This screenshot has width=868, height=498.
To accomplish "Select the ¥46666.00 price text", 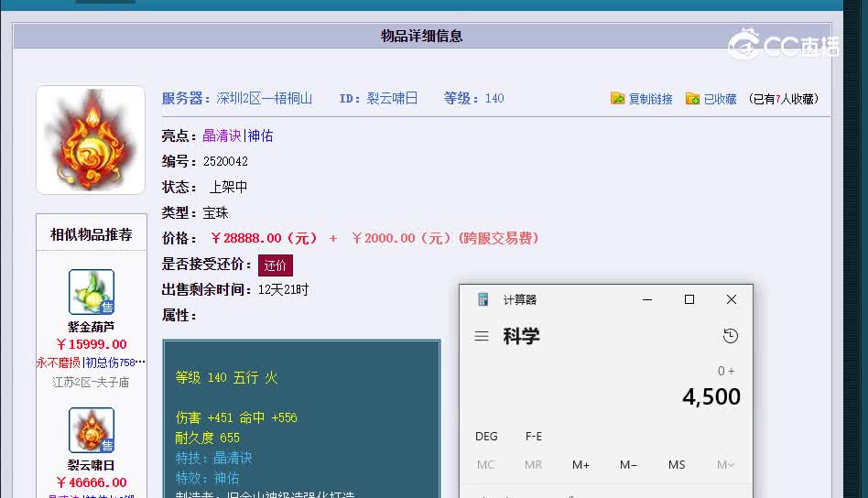I will click(92, 482).
